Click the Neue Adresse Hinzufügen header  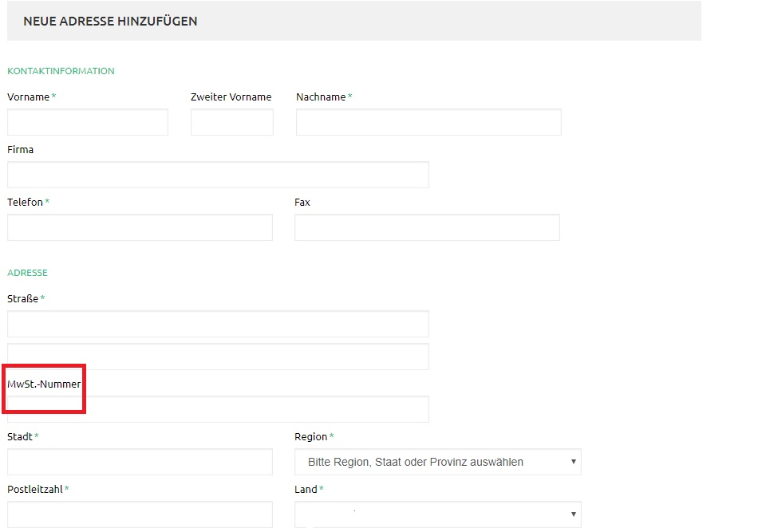tap(110, 21)
